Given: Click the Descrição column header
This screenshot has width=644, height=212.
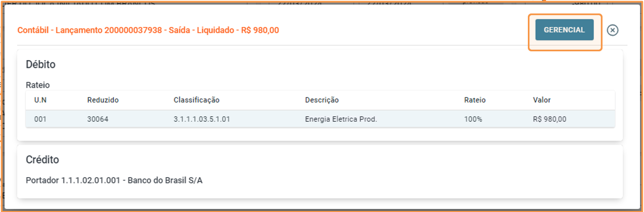Looking at the screenshot, I should point(321,100).
